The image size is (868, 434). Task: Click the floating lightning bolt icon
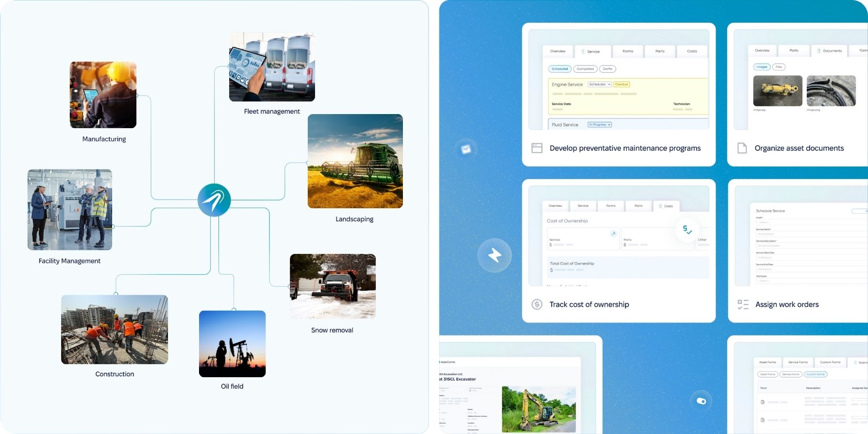pyautogui.click(x=495, y=255)
